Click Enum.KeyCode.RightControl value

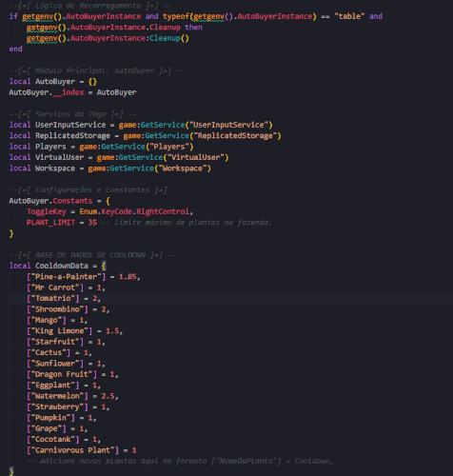click(134, 211)
